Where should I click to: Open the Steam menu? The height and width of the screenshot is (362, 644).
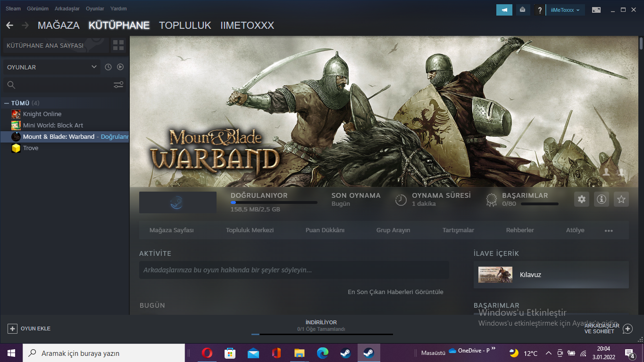click(x=13, y=8)
